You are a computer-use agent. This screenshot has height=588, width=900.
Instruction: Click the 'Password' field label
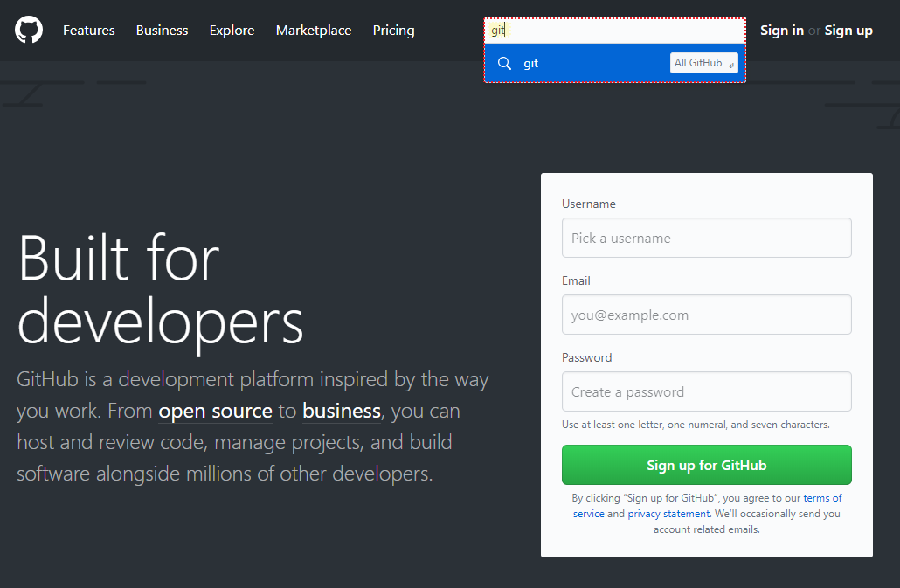[x=586, y=357]
